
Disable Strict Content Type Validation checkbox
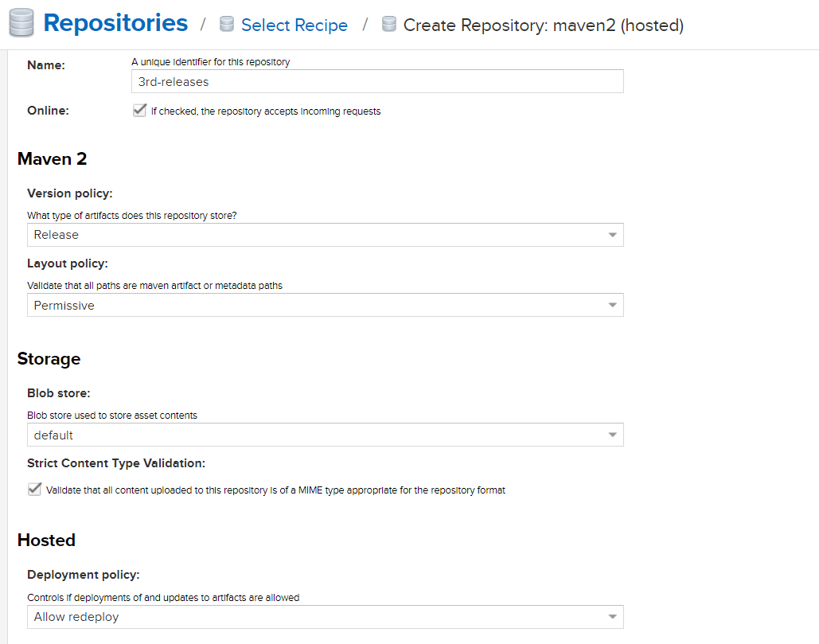coord(34,490)
